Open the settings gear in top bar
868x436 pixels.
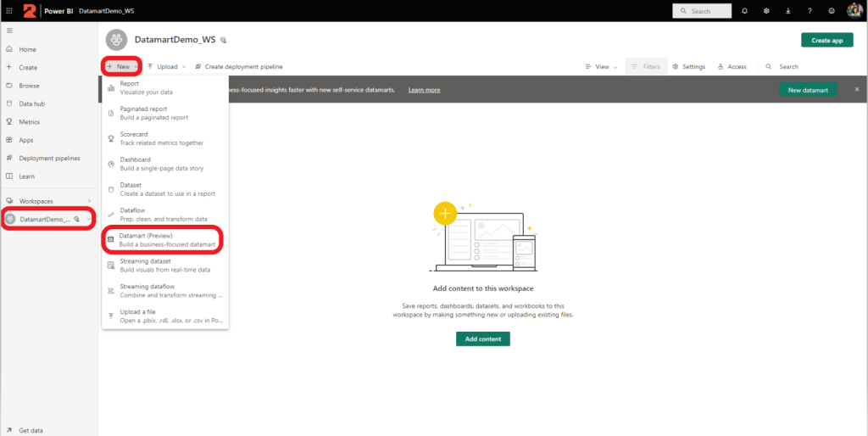(766, 11)
